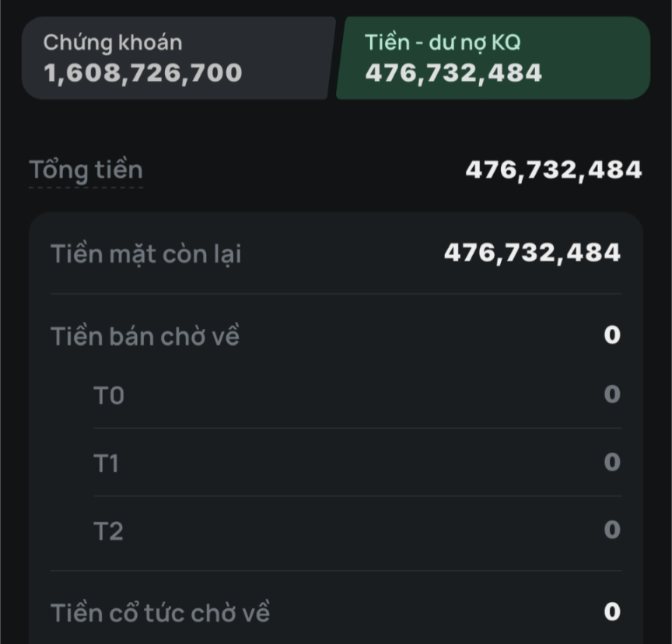Screen dimensions: 672x644
Task: Select the Tiền - dư nợ KQ tab
Action: pyautogui.click(x=493, y=58)
